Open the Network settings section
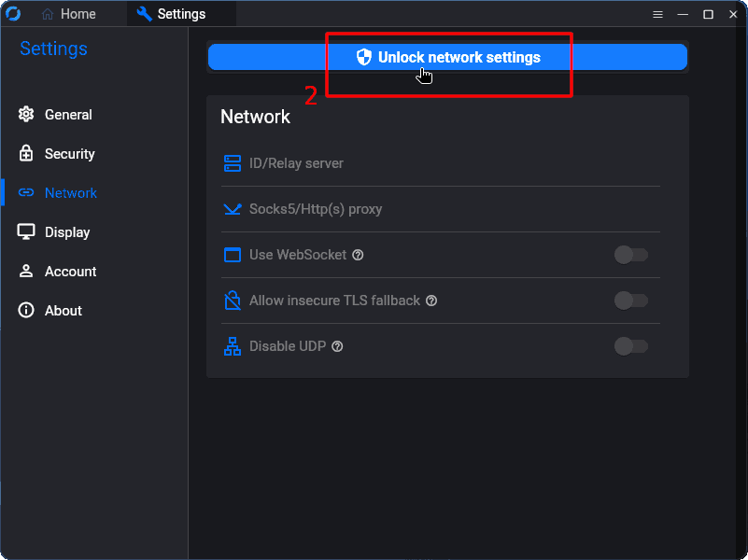Viewport: 748px width, 560px height. (x=70, y=193)
